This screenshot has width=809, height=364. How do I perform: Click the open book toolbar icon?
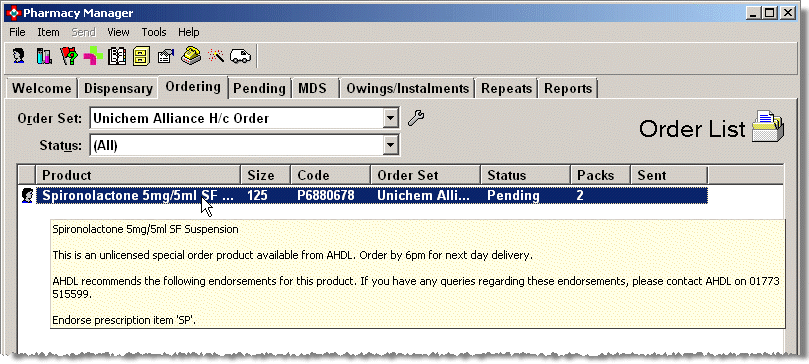point(117,56)
